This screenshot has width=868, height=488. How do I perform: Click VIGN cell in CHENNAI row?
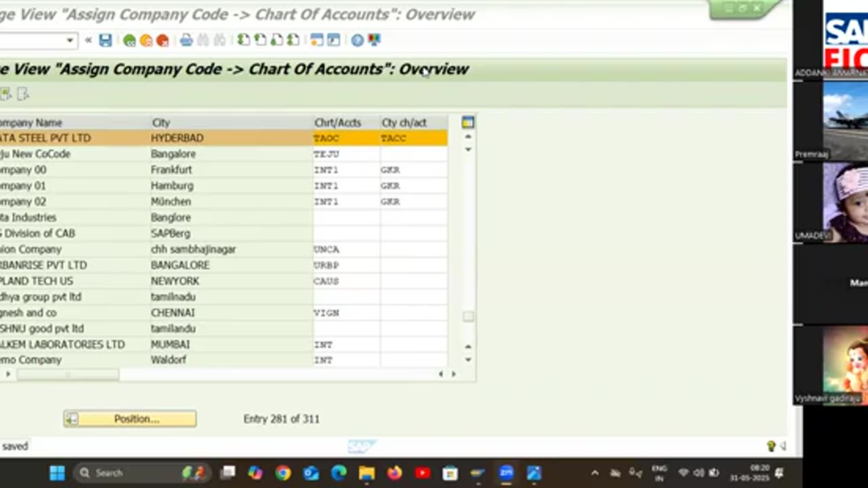(347, 313)
